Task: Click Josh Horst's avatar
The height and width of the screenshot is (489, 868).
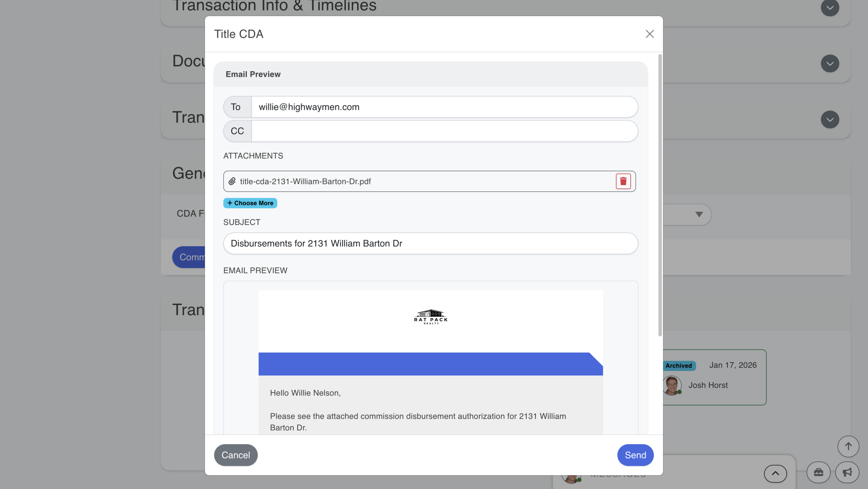Action: pyautogui.click(x=671, y=385)
